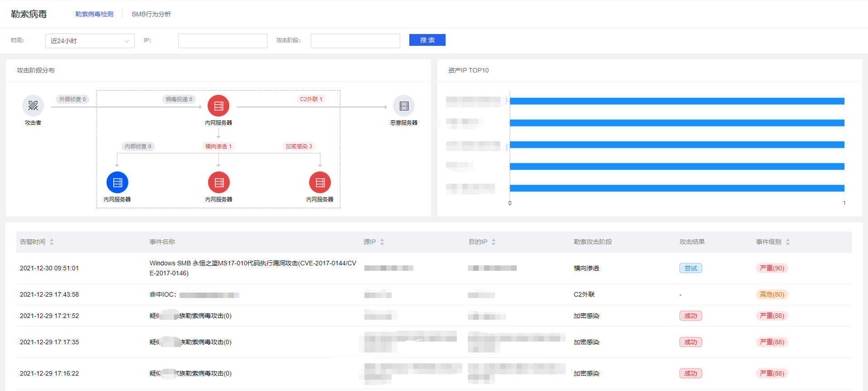This screenshot has width=868, height=391.
Task: Click the bottom-right red server icon
Action: coord(320,182)
